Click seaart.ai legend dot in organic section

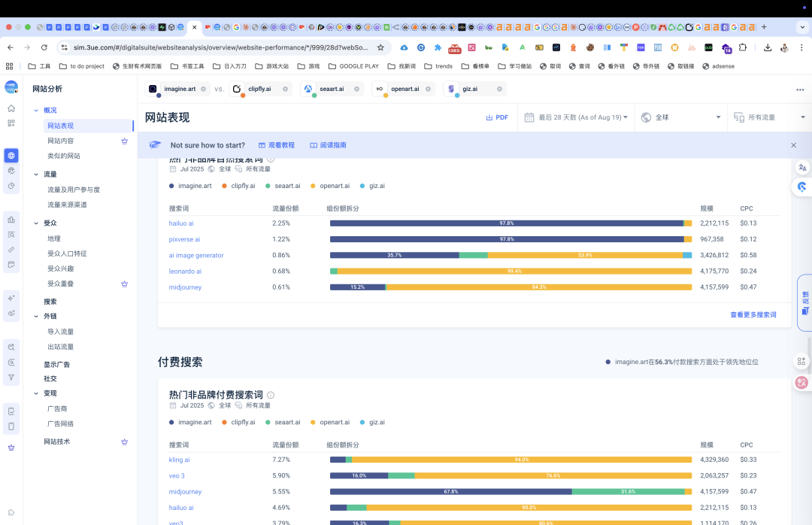point(268,186)
